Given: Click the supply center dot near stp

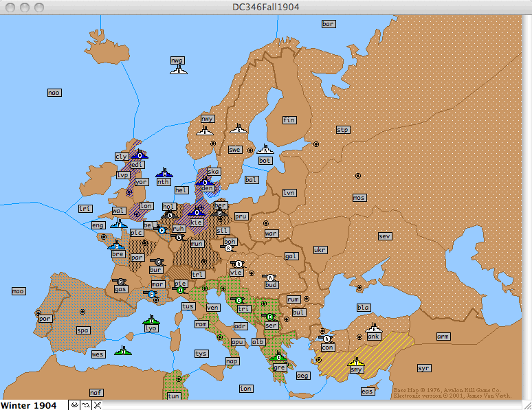Looking at the screenshot, I should coord(316,144).
